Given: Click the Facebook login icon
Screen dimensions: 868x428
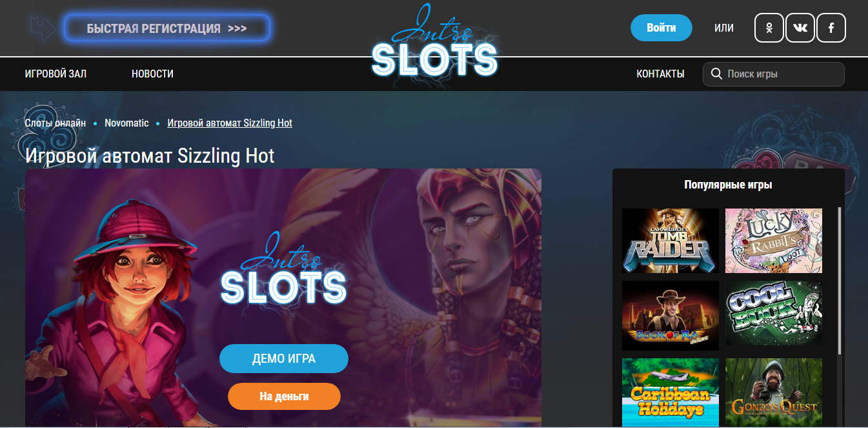Looking at the screenshot, I should (831, 28).
